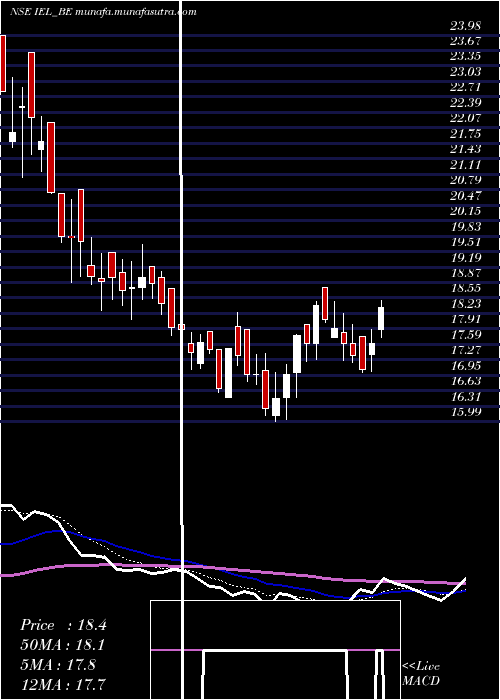Viewport: 500px width, 700px height.
Task: Click the most recent white candlestick on the chart
Action: pyautogui.click(x=381, y=318)
